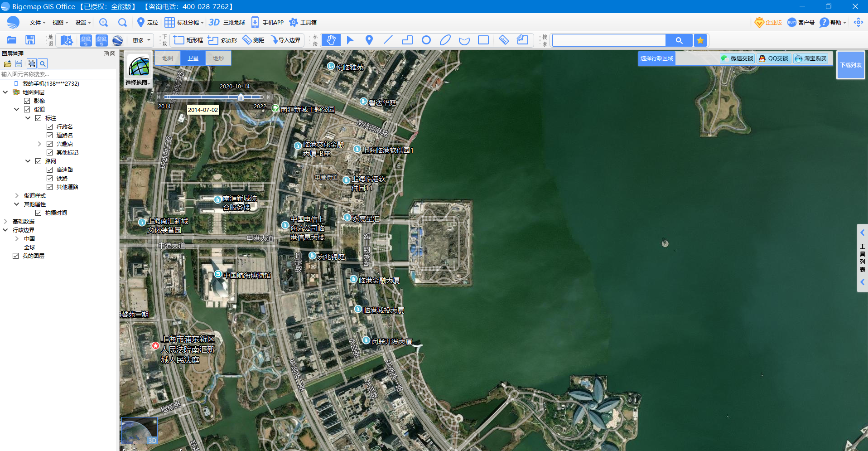Pick the straight line drawing tool
The image size is (868, 451).
388,40
